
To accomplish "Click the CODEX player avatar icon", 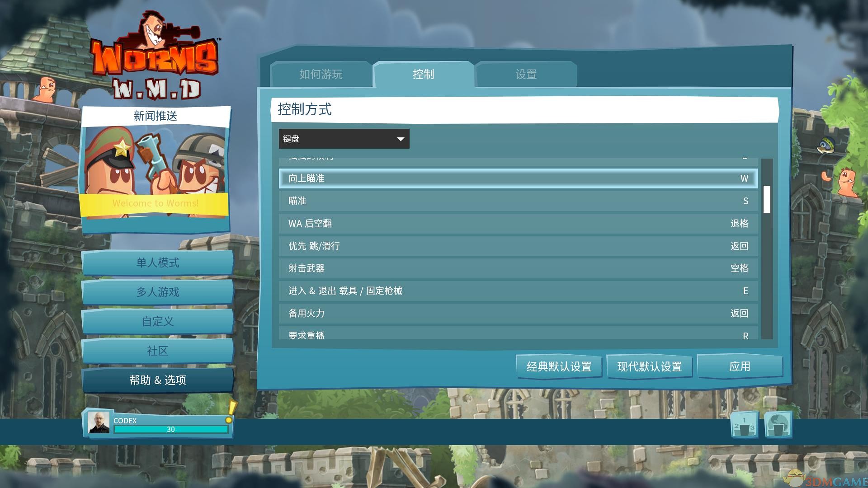I will pyautogui.click(x=98, y=424).
